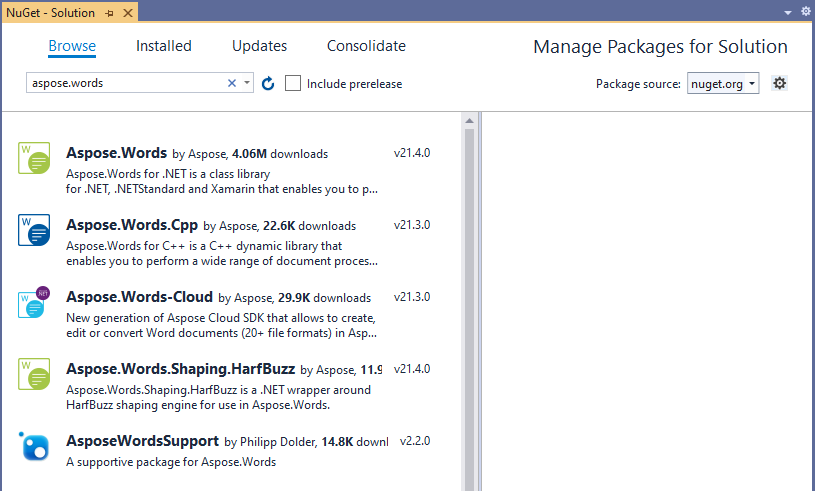Click the by Philipp Dolder author text

(x=270, y=442)
